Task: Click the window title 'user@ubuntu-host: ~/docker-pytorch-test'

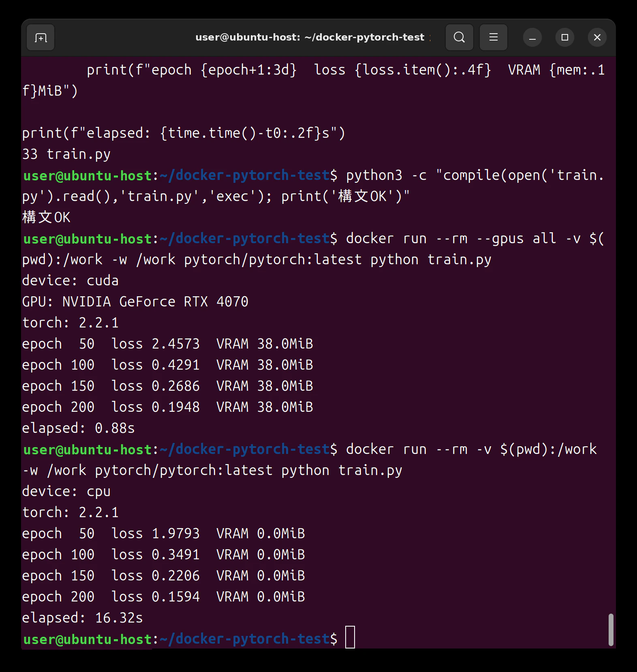Action: 310,37
